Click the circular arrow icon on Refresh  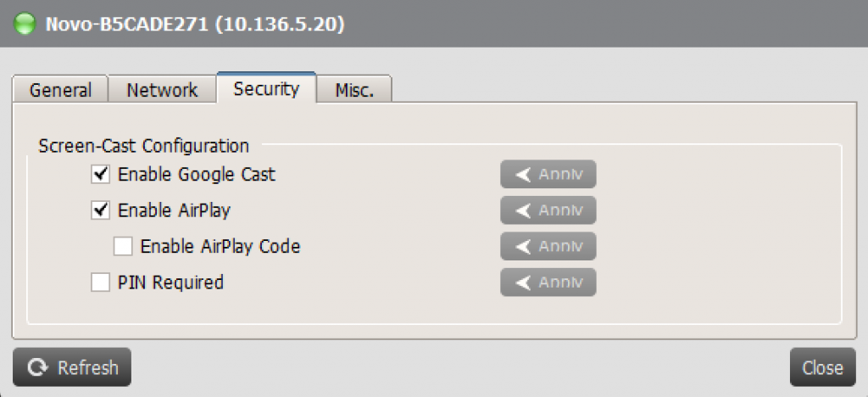[x=37, y=367]
